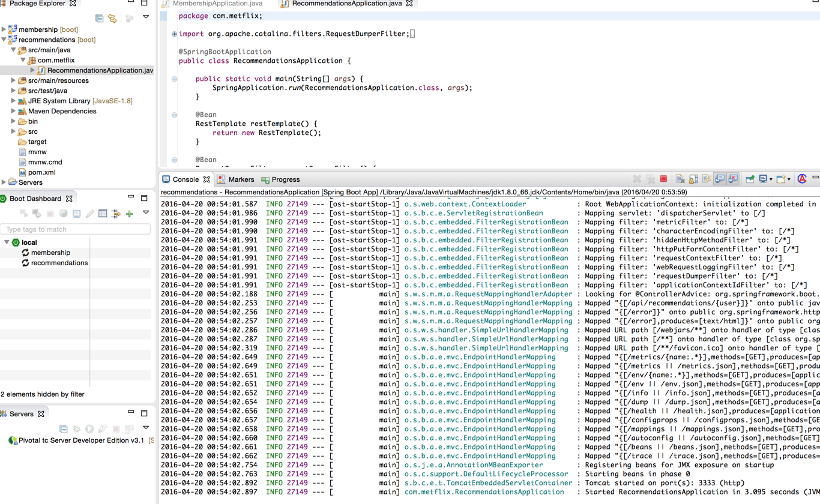The width and height of the screenshot is (820, 504).
Task: Collapse the restTemplate method fold
Action: pyautogui.click(x=175, y=115)
